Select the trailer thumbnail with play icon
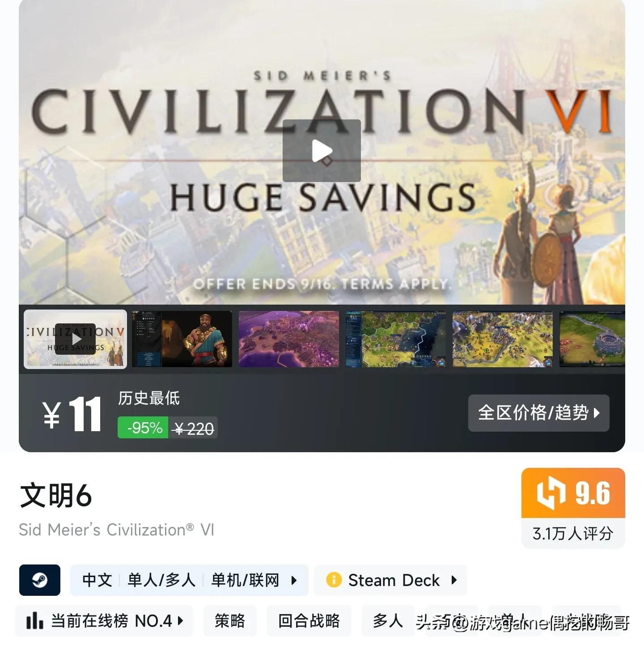The image size is (644, 645). tap(75, 339)
